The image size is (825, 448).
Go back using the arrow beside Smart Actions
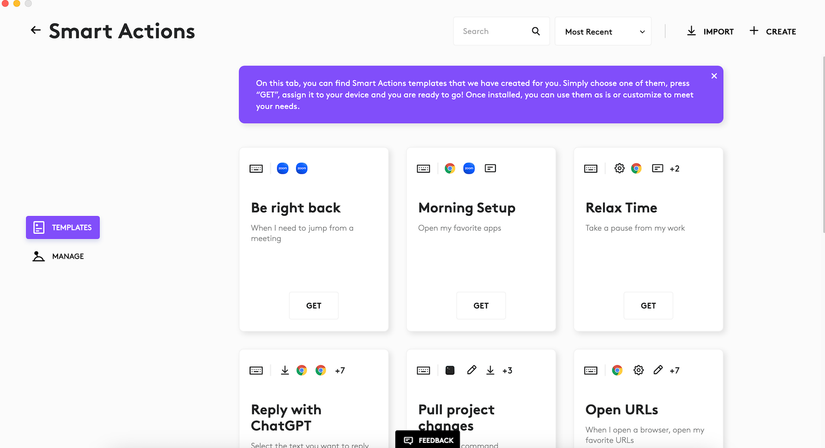pos(35,31)
